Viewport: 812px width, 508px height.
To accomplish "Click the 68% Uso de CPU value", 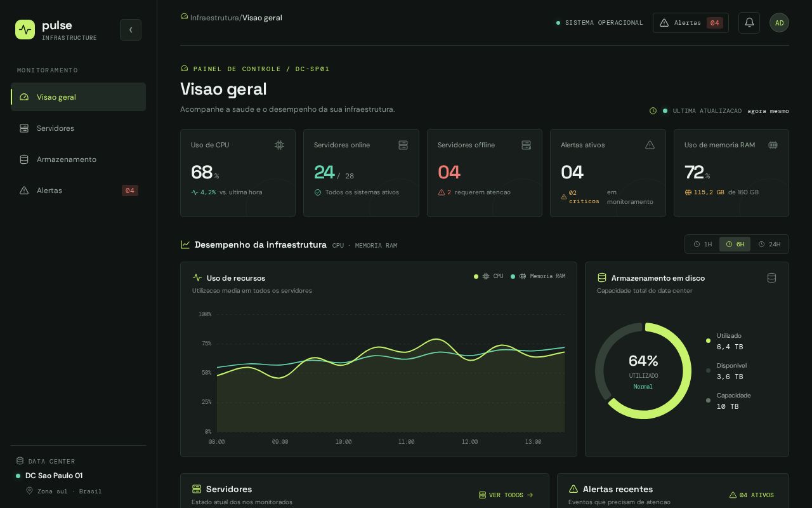I will [x=204, y=173].
